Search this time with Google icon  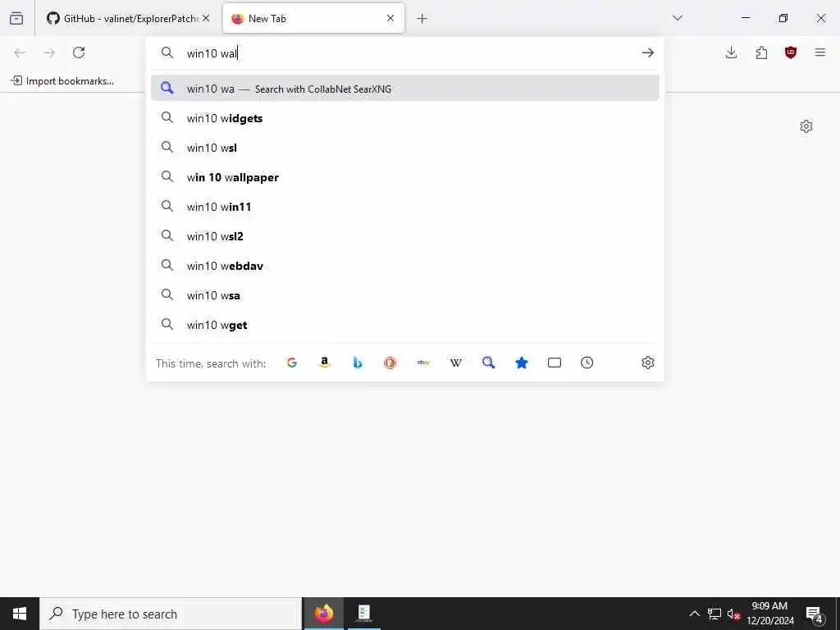coord(292,363)
